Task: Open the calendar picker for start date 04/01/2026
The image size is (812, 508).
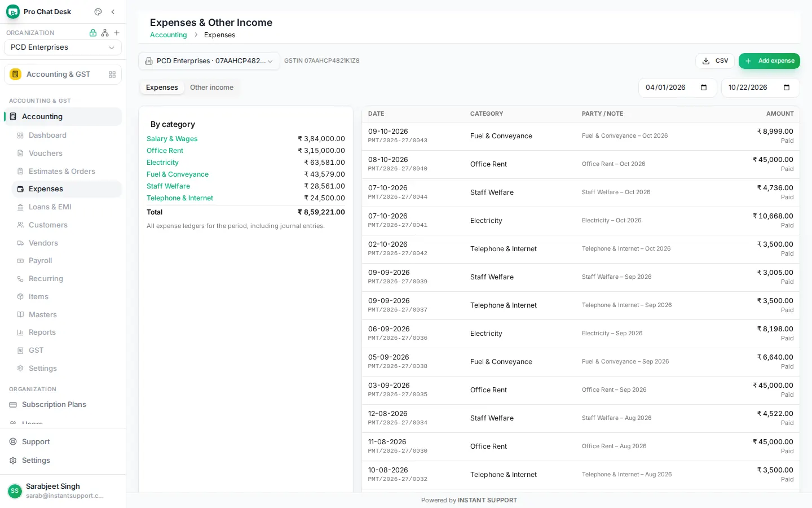Action: click(x=704, y=87)
